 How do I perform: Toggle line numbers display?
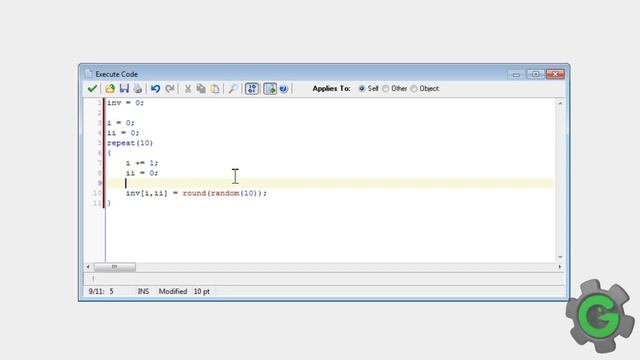click(x=252, y=89)
